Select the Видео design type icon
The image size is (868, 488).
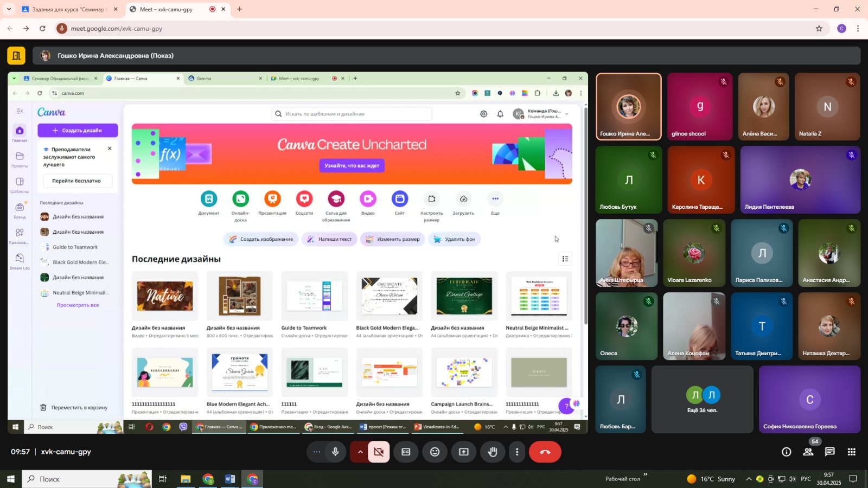(x=368, y=199)
